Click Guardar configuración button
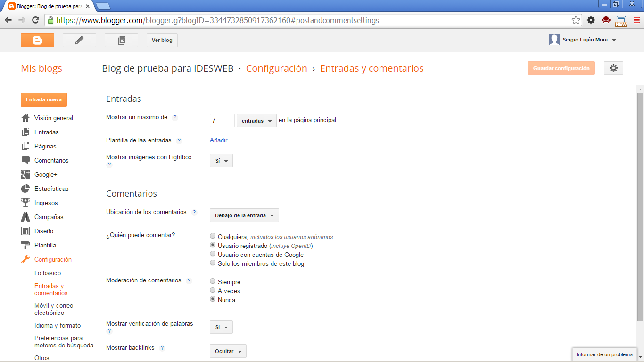The width and height of the screenshot is (644, 362). pos(561,68)
